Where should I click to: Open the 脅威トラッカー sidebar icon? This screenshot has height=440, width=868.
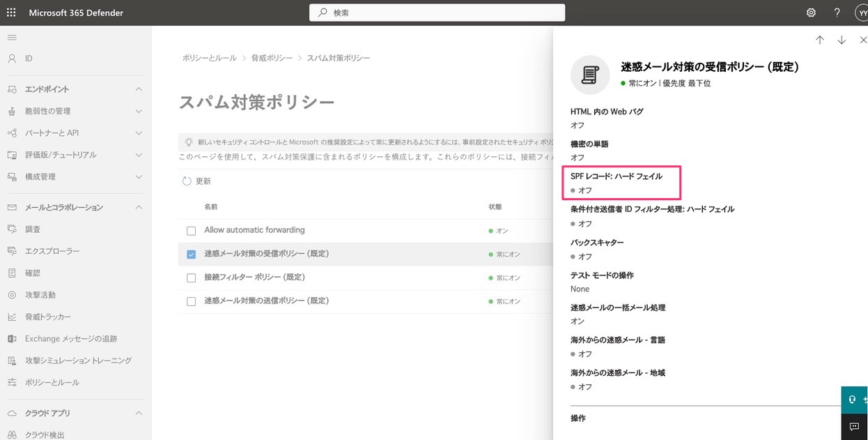(x=10, y=319)
